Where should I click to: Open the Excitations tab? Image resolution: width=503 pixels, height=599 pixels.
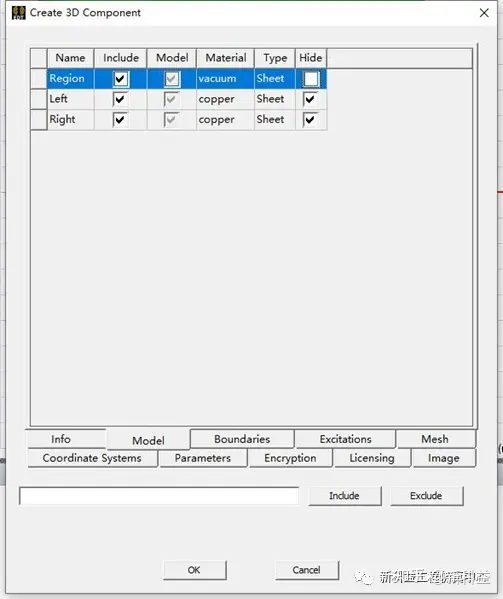pyautogui.click(x=345, y=439)
